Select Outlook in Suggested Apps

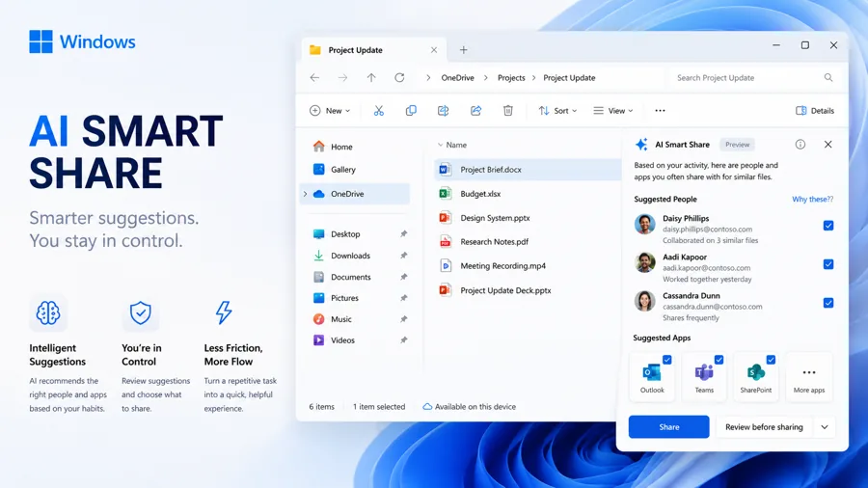652,376
